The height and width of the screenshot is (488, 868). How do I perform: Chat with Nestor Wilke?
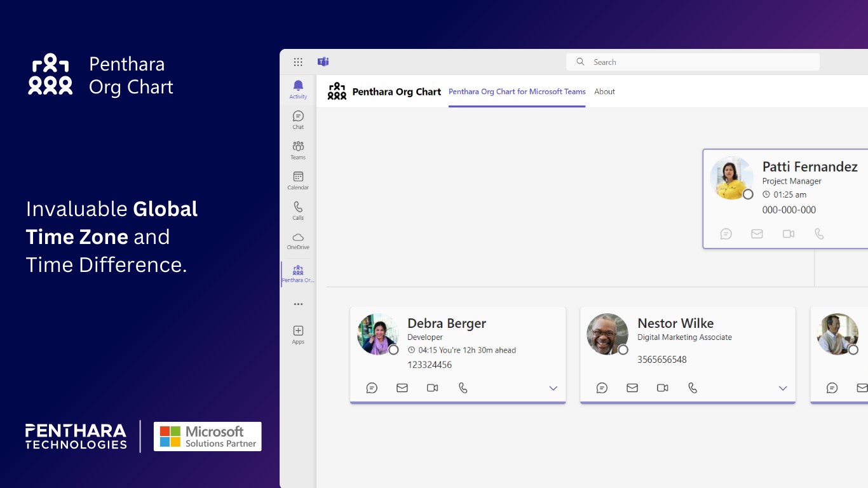click(602, 388)
